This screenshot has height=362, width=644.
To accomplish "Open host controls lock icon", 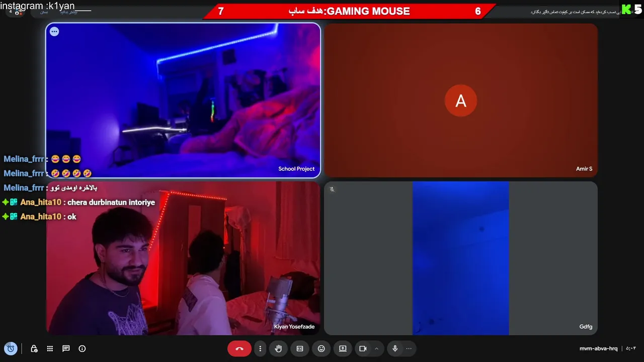I will coord(34,348).
